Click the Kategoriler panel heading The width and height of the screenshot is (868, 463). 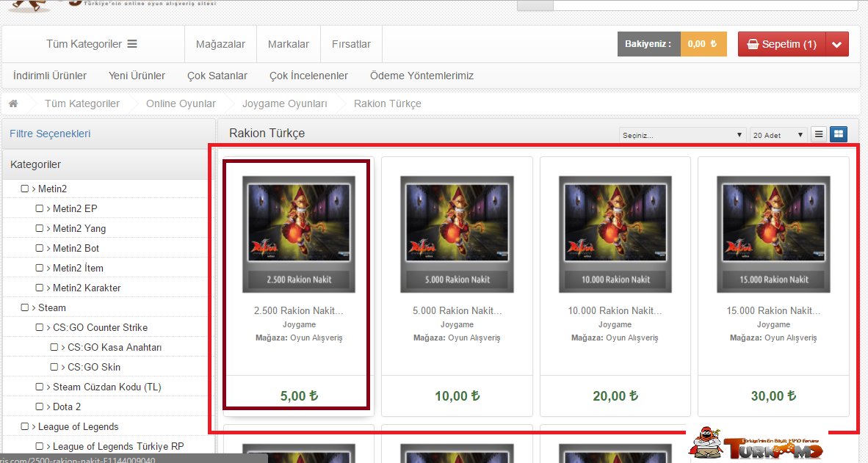(x=35, y=164)
